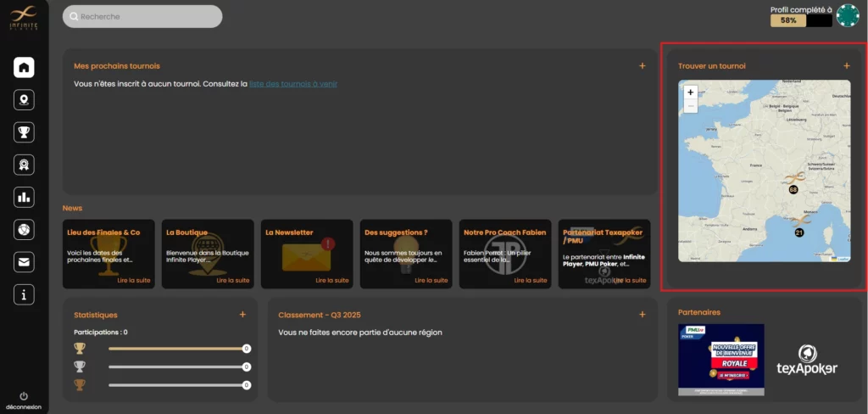Expand the Mes prochains tournois panel
The image size is (868, 414).
(x=642, y=66)
